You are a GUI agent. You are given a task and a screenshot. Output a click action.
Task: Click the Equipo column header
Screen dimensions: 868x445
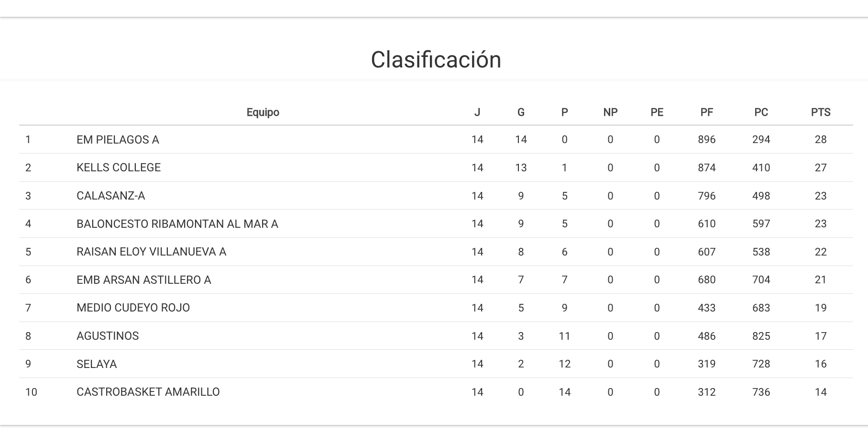pos(263,112)
